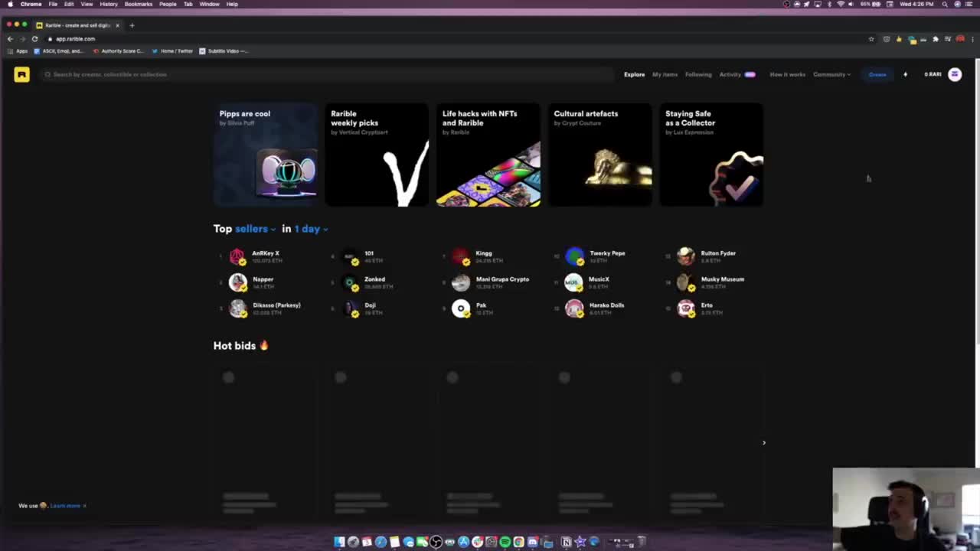Open the Home / Twitter bookmark

pos(172,51)
